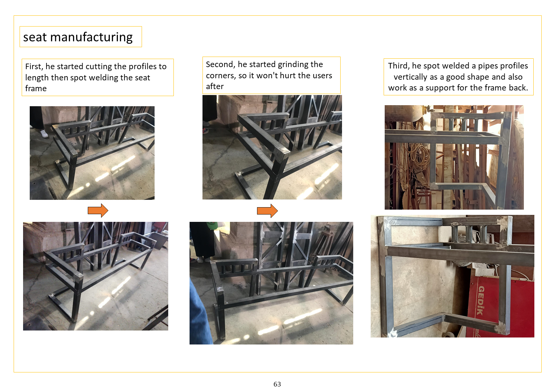The image size is (555, 392).
Task: Select the top-left seat frame photo
Action: tap(92, 153)
